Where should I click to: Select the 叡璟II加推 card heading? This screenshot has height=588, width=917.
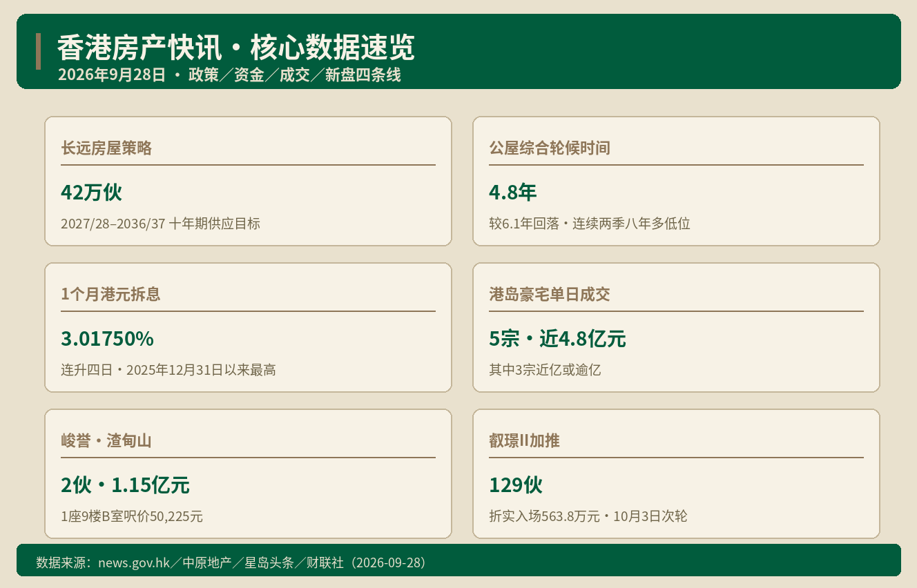tap(524, 440)
